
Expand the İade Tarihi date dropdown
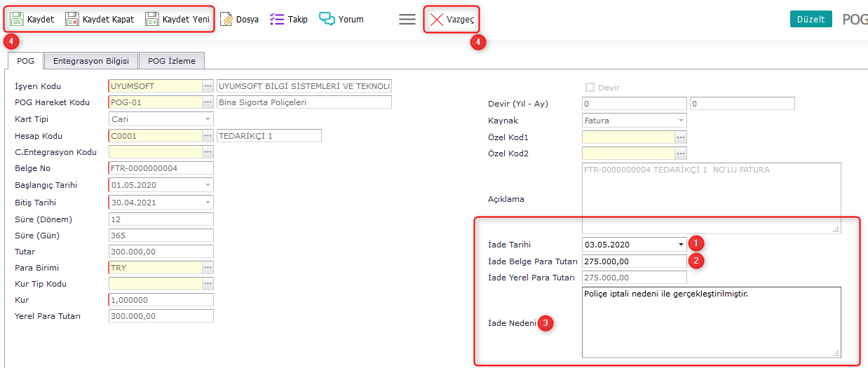pos(681,245)
